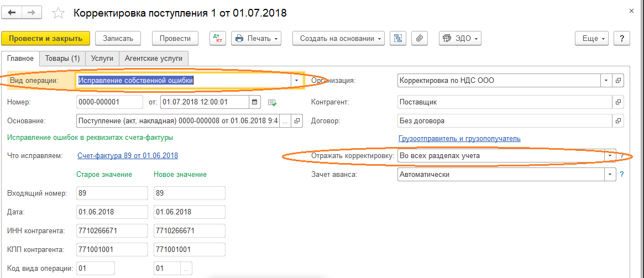The width and height of the screenshot is (644, 278).
Task: Open Контрагент Поставщик via open icon
Action: coord(618,102)
